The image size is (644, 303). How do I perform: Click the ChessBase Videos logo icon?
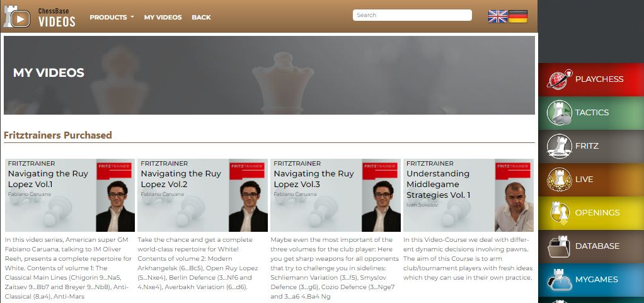[16, 17]
